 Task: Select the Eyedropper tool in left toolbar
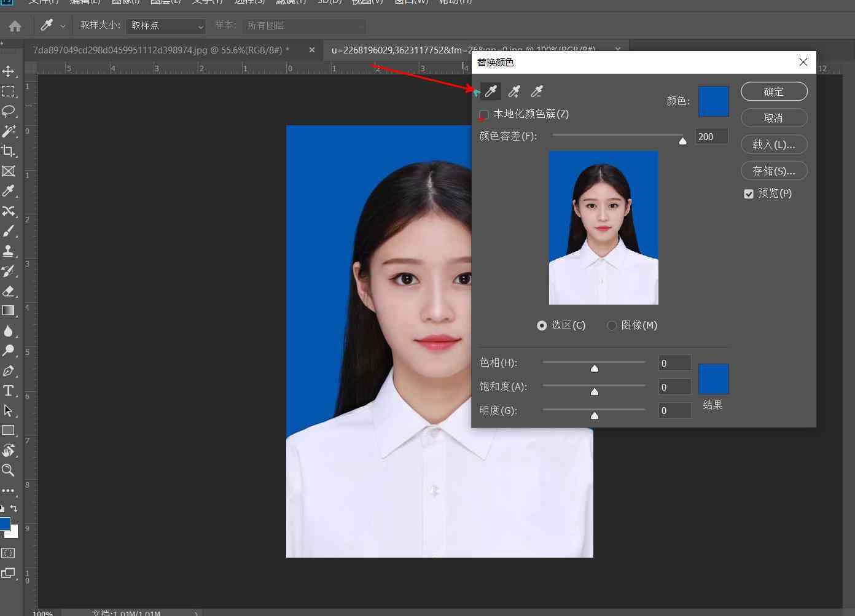[9, 191]
